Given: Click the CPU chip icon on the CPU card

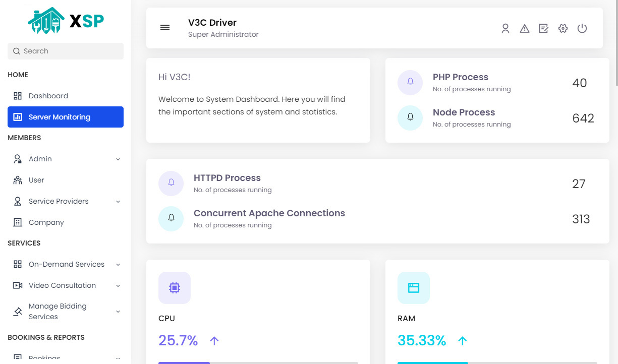Looking at the screenshot, I should pyautogui.click(x=174, y=287).
